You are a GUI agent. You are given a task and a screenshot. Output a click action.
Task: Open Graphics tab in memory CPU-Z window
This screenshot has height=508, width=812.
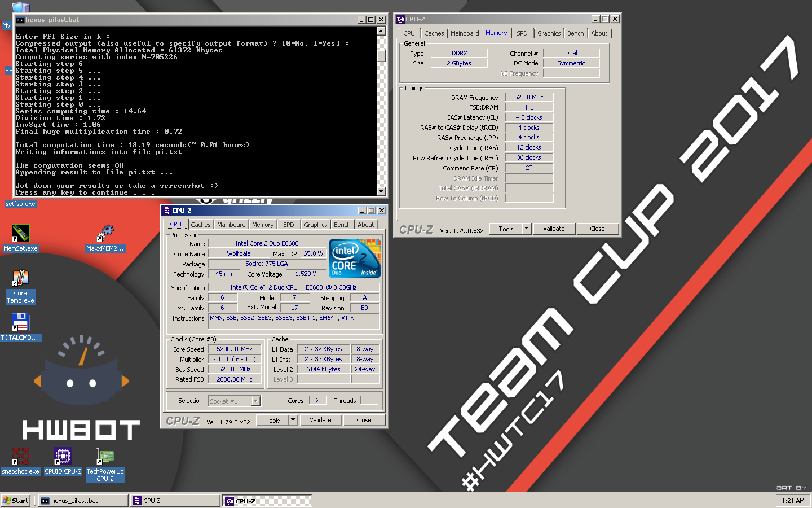549,33
